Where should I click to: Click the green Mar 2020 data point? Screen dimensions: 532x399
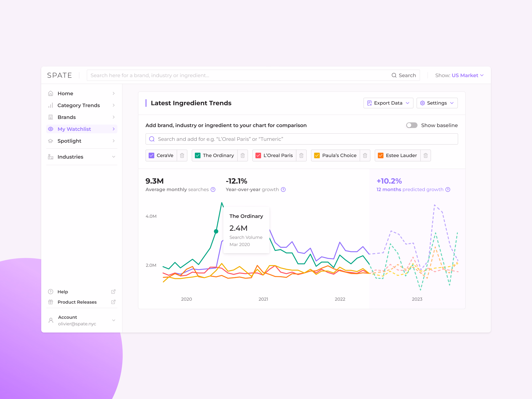216,231
